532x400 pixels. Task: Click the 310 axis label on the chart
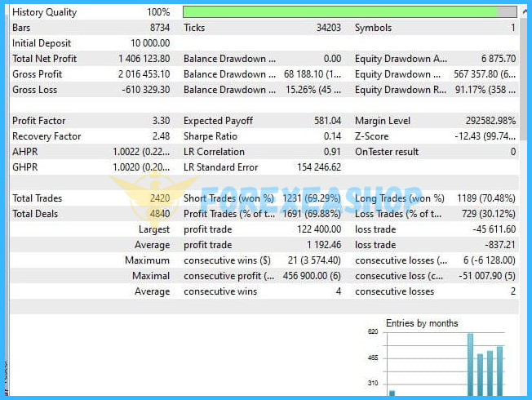[373, 383]
